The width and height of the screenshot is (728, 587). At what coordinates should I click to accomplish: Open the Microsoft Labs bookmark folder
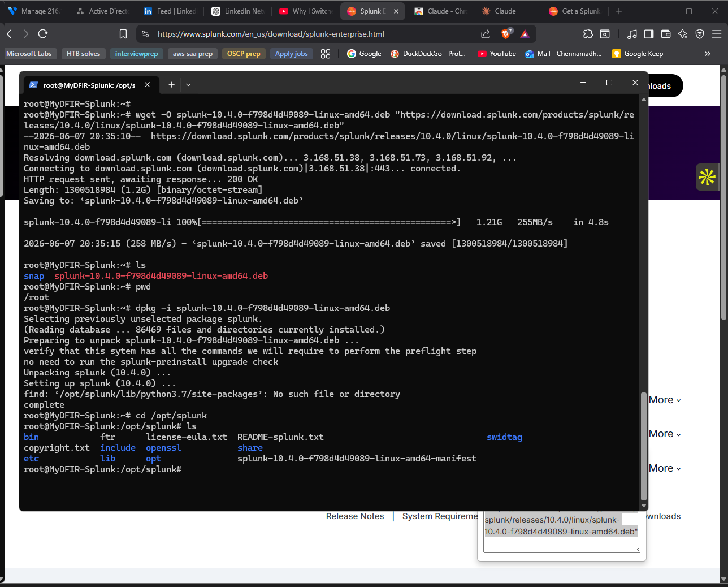(x=29, y=54)
